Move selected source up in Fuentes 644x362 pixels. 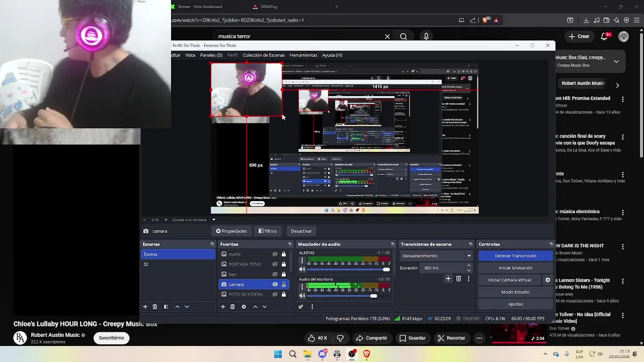pos(255,307)
